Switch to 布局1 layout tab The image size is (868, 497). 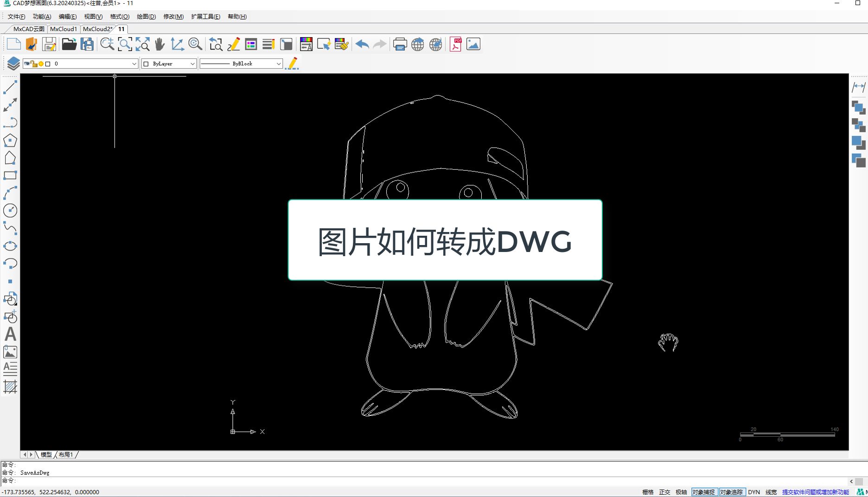pos(65,454)
